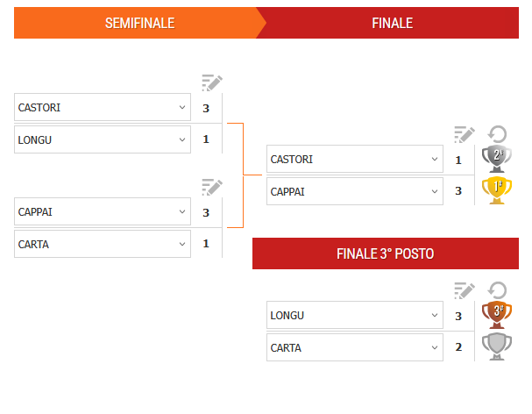The height and width of the screenshot is (414, 532).
Task: Open the CASTORI dropdown in the final
Action: (435, 160)
